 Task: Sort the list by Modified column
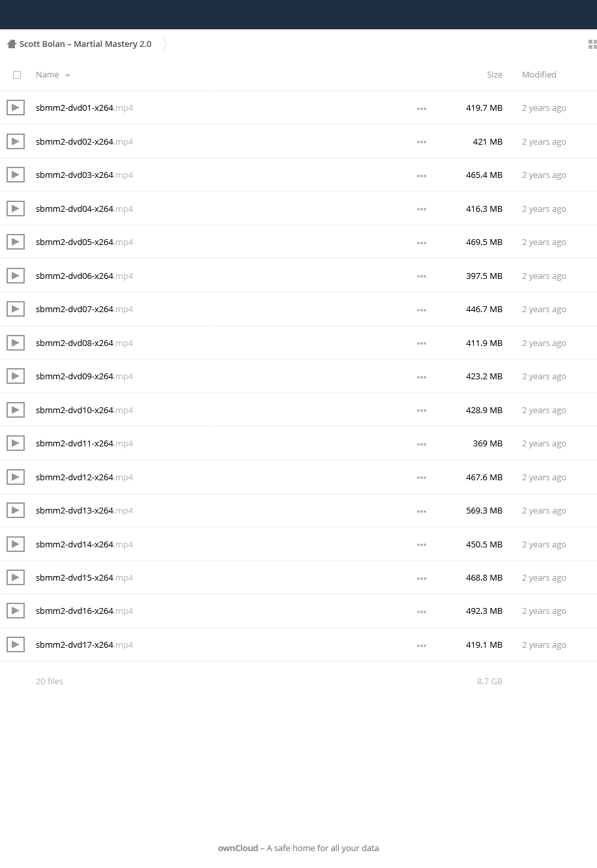[x=539, y=74]
